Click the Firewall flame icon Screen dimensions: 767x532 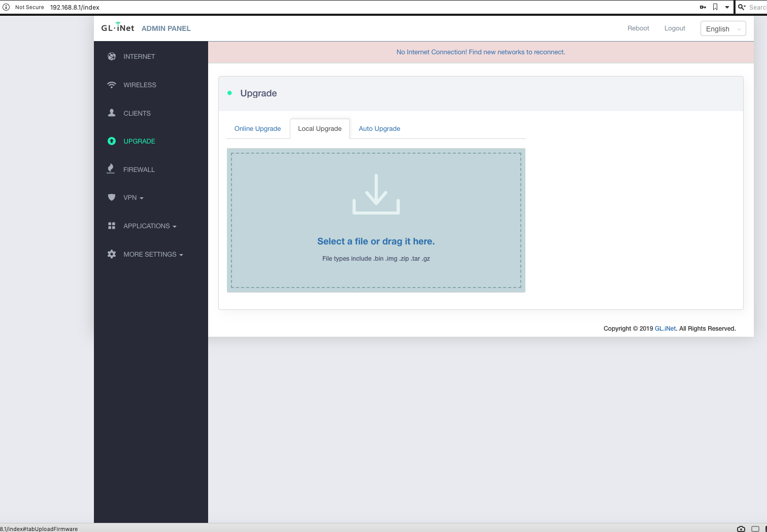(111, 169)
